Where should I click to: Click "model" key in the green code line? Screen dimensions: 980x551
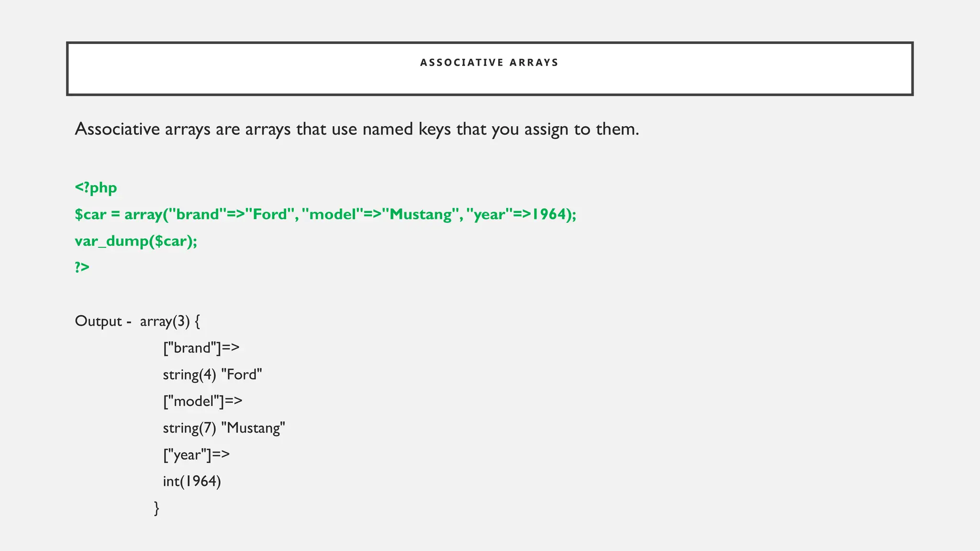click(333, 214)
